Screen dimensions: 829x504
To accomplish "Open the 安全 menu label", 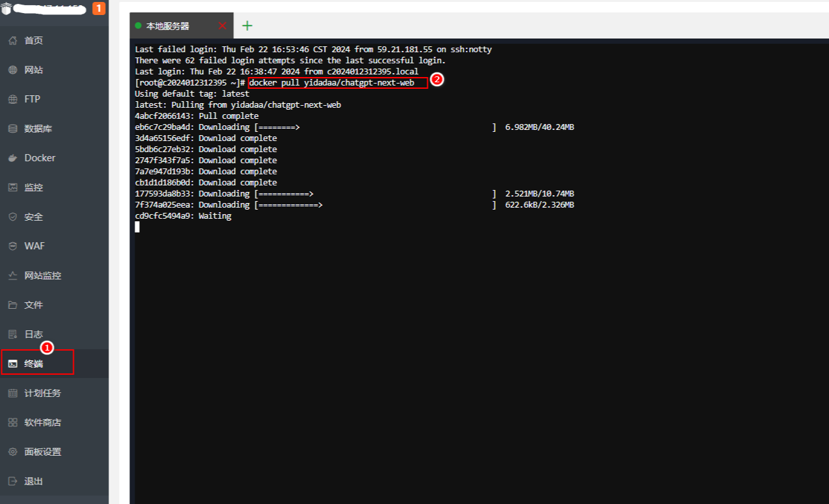I will pyautogui.click(x=34, y=217).
